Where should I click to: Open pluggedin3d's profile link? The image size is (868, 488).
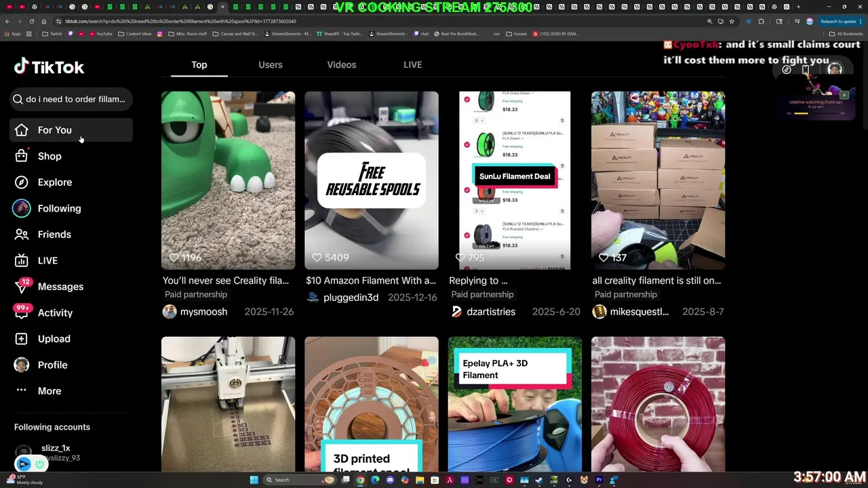coord(351,298)
